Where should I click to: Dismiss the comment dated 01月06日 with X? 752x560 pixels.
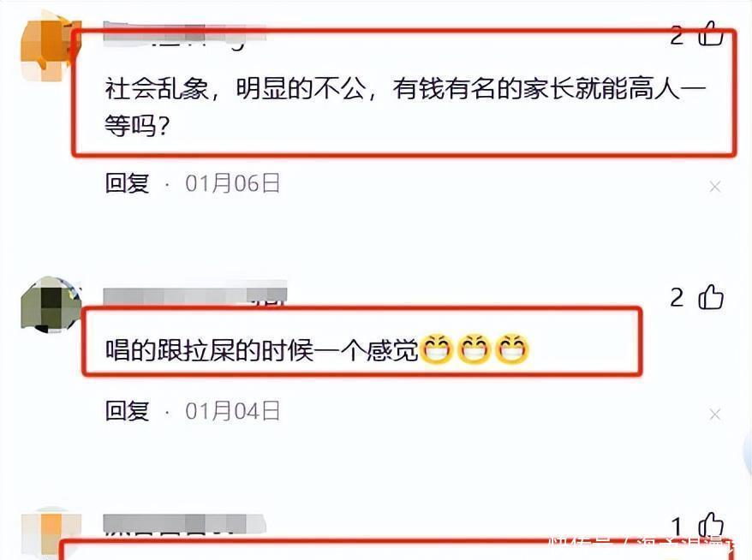[714, 187]
